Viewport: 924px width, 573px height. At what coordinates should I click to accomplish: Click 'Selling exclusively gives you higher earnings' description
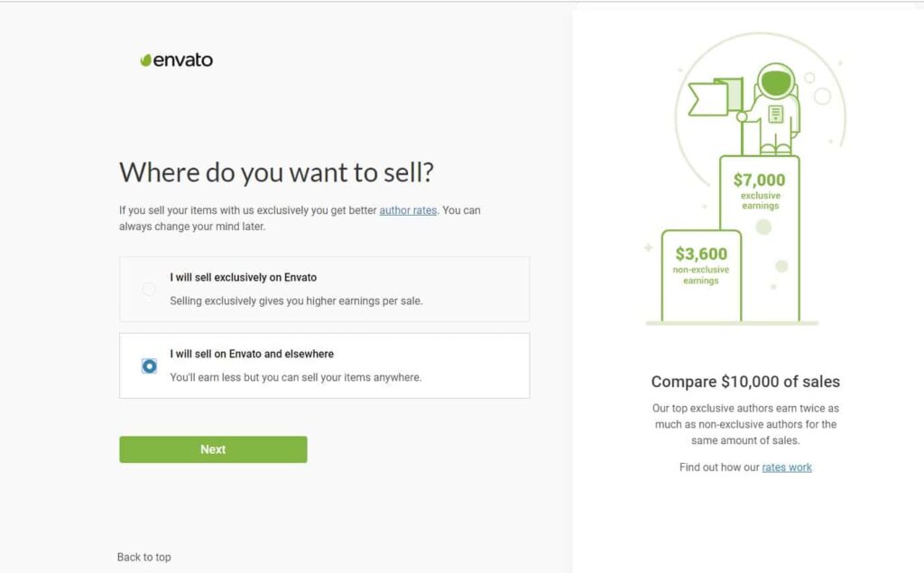(296, 300)
